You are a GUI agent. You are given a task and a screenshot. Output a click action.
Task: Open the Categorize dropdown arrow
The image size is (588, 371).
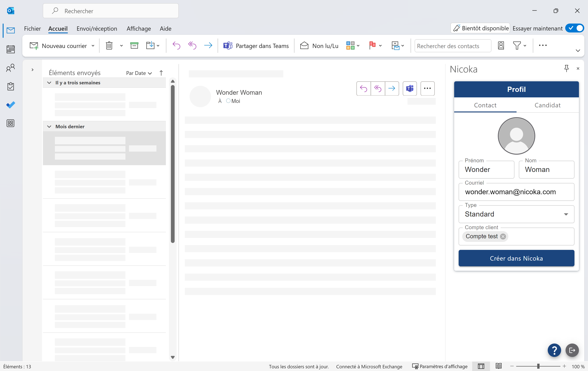coord(358,46)
